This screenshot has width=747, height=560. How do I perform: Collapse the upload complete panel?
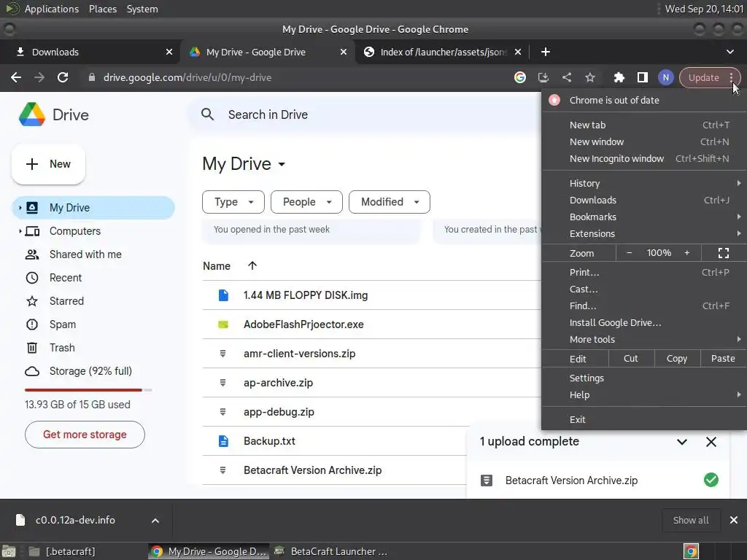[x=682, y=442]
